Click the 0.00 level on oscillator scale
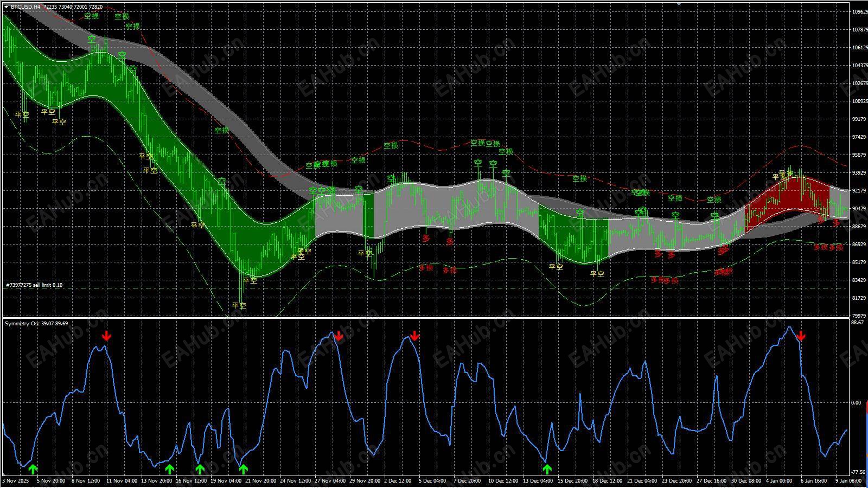 click(856, 403)
